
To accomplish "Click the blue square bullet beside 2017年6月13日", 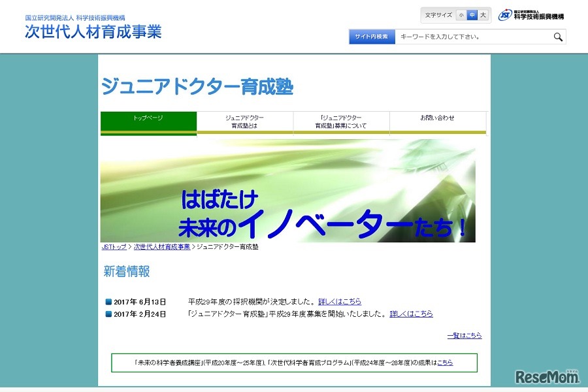I will pyautogui.click(x=108, y=301).
